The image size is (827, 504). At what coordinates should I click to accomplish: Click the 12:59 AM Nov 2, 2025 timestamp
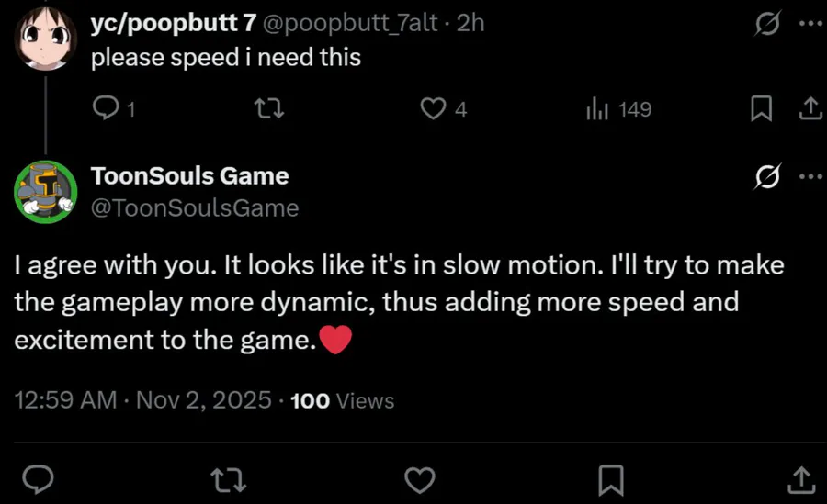pyautogui.click(x=144, y=400)
